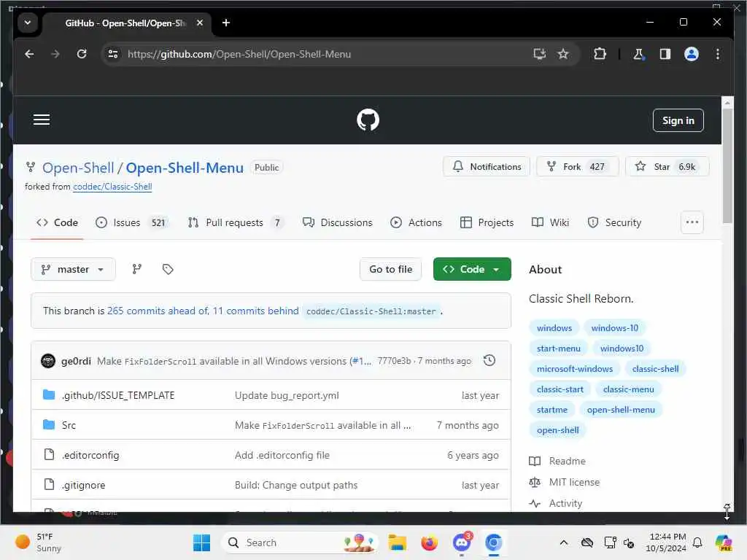The width and height of the screenshot is (747, 560).
Task: Open the Discussions tab
Action: (337, 222)
